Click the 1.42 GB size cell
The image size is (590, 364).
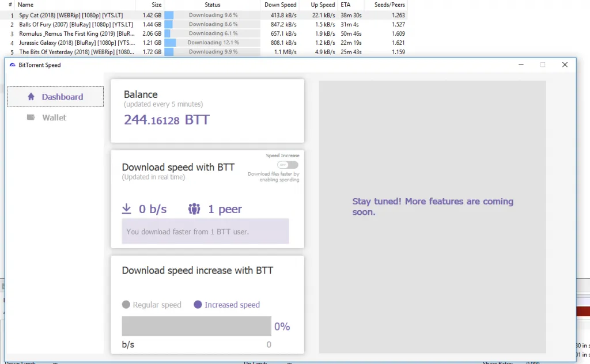pyautogui.click(x=152, y=15)
